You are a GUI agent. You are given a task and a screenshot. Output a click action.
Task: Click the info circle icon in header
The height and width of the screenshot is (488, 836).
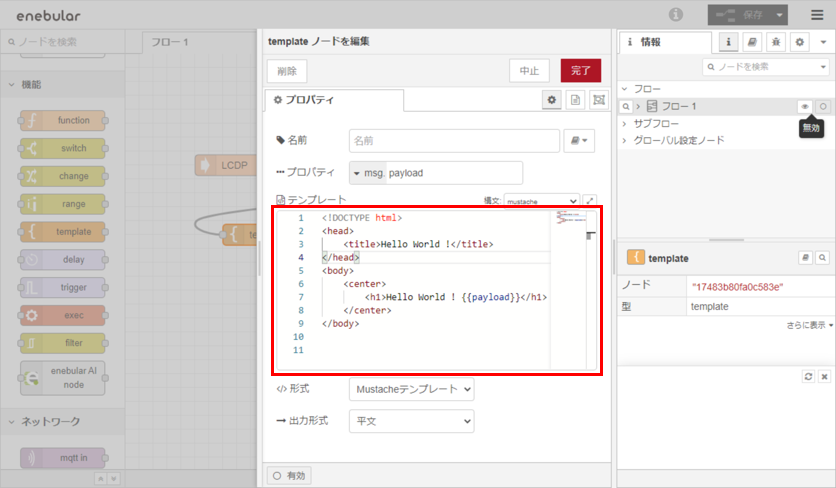(x=676, y=15)
